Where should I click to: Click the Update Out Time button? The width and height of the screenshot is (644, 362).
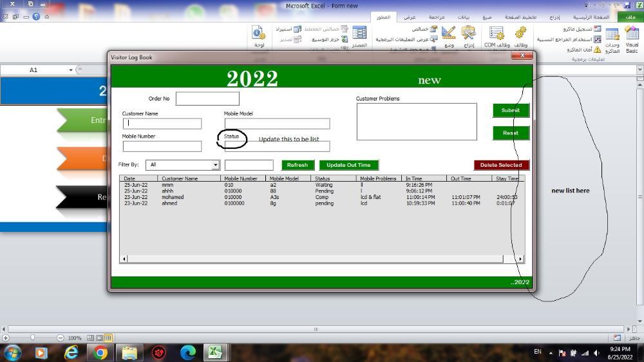(348, 165)
